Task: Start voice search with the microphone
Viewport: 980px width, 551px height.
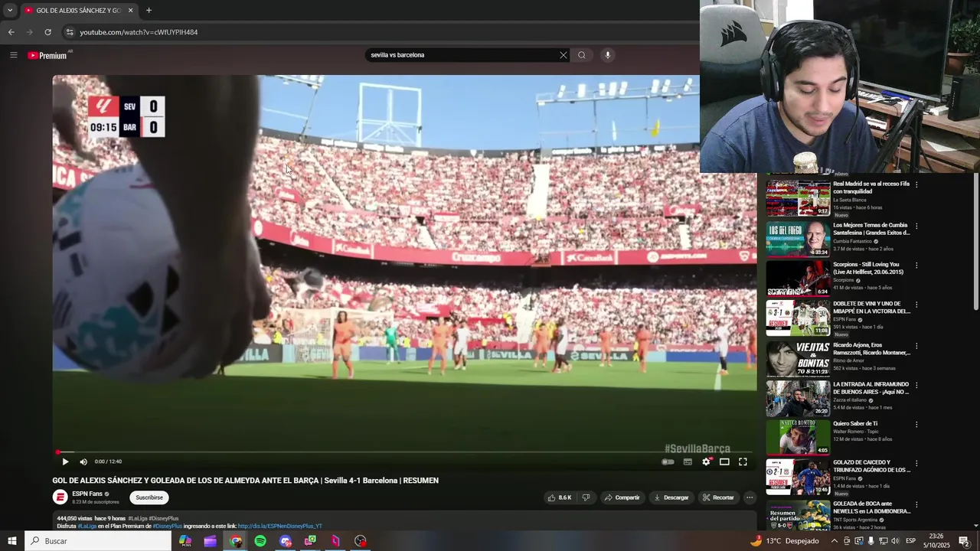Action: [x=608, y=55]
